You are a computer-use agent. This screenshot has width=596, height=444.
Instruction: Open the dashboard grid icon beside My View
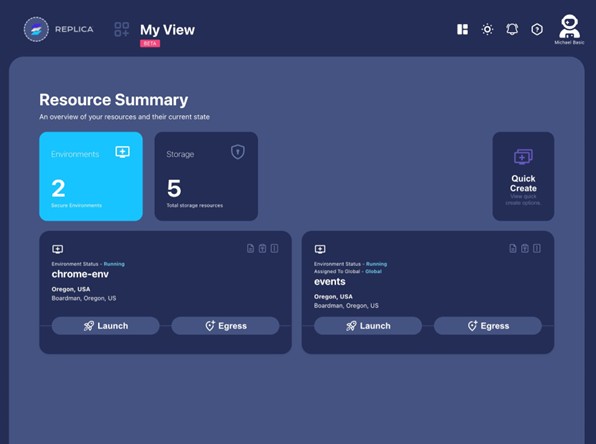122,29
